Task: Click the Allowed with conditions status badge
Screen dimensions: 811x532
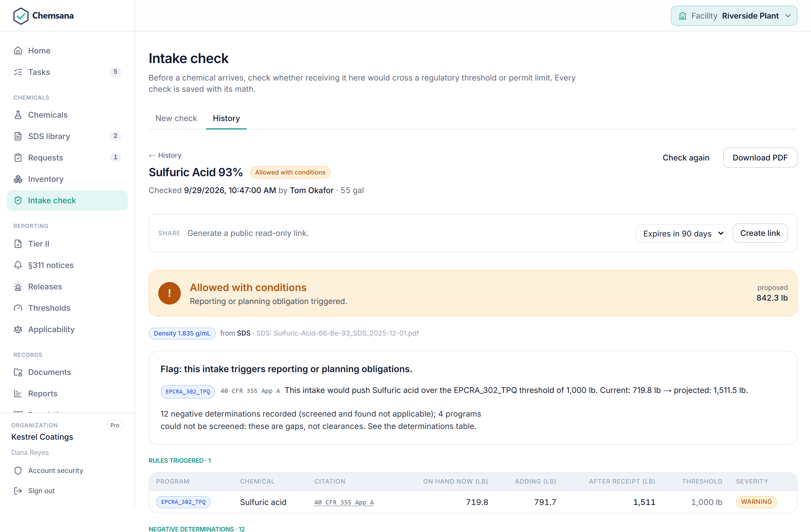Action: click(x=290, y=172)
